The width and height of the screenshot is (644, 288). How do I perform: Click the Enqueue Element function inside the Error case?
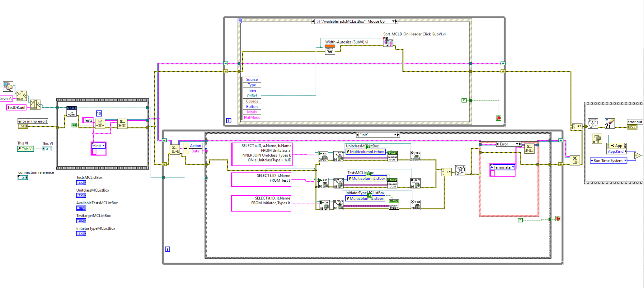[530, 149]
